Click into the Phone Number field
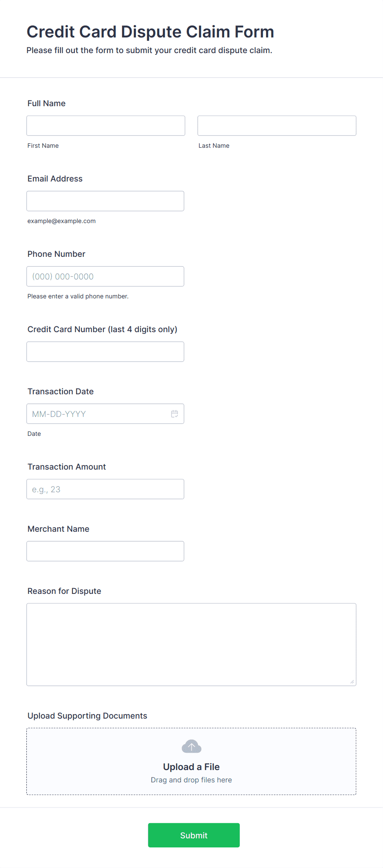This screenshot has height=868, width=383. (105, 276)
